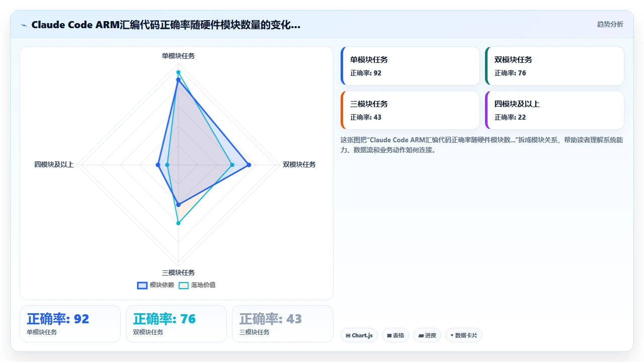
Task: Click the 正确率: 92 stat tile
Action: click(x=70, y=324)
